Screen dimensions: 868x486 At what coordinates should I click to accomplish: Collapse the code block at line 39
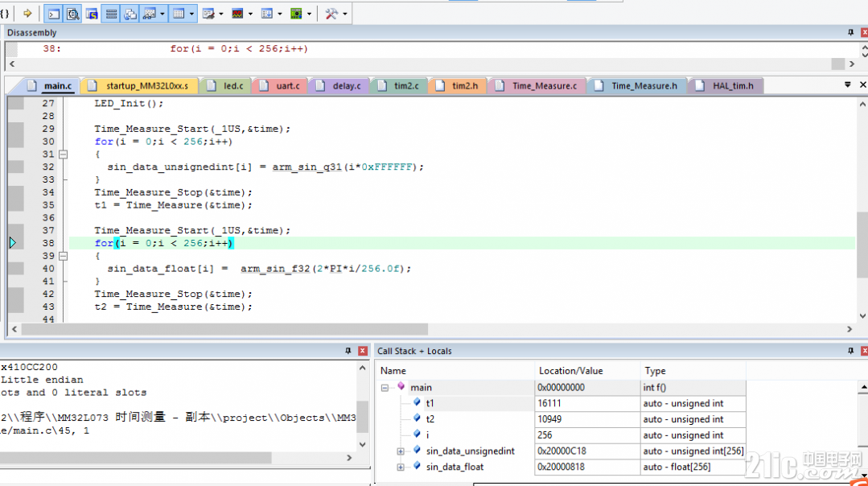(x=63, y=257)
